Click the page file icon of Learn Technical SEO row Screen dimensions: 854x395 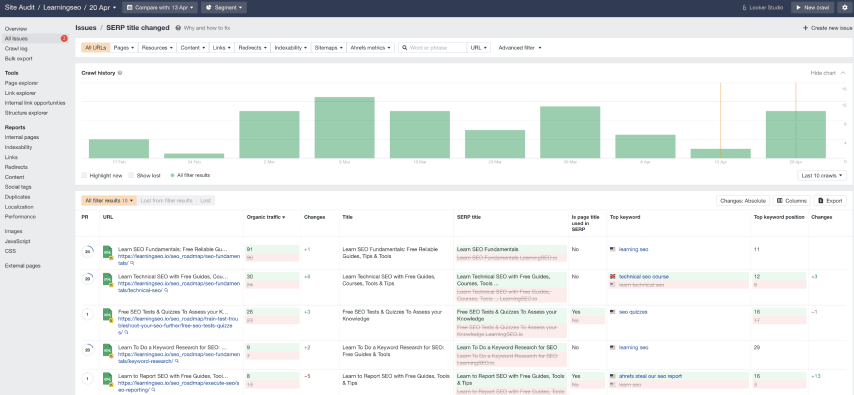click(x=108, y=281)
